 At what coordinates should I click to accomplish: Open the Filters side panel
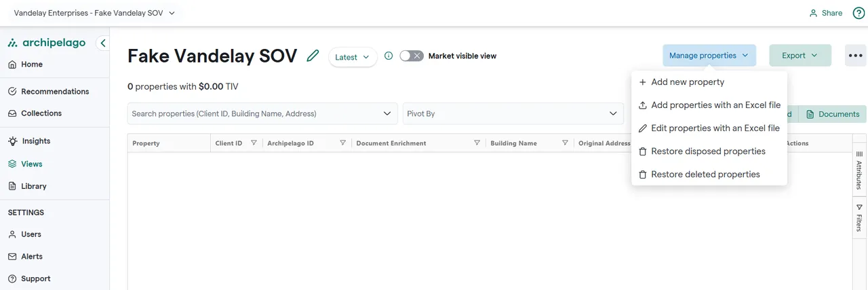click(859, 217)
